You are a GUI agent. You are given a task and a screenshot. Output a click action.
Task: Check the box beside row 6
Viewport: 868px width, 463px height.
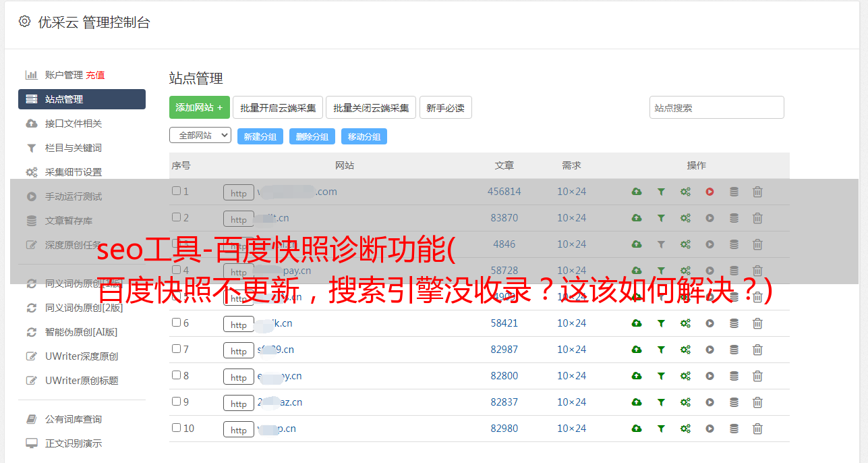coord(176,323)
